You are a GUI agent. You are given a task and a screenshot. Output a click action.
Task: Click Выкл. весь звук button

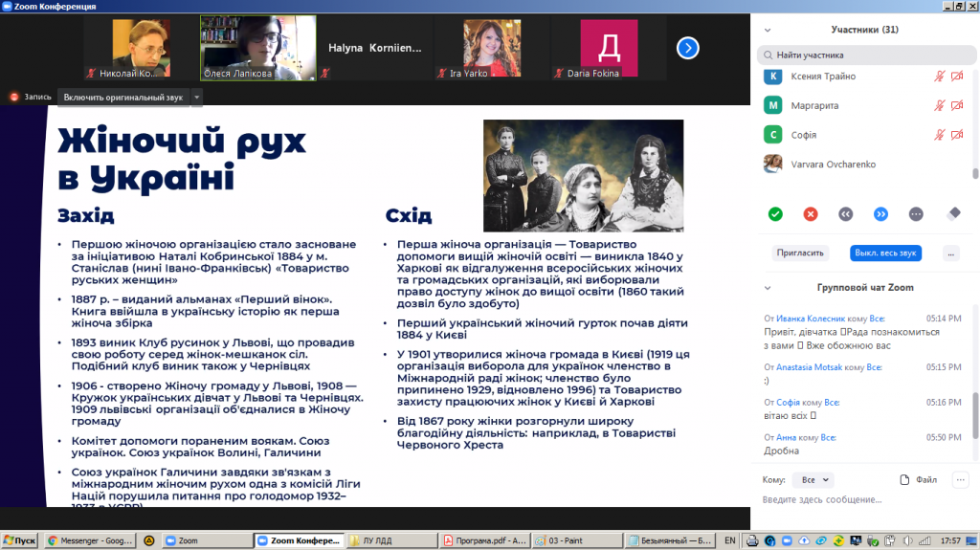click(885, 253)
